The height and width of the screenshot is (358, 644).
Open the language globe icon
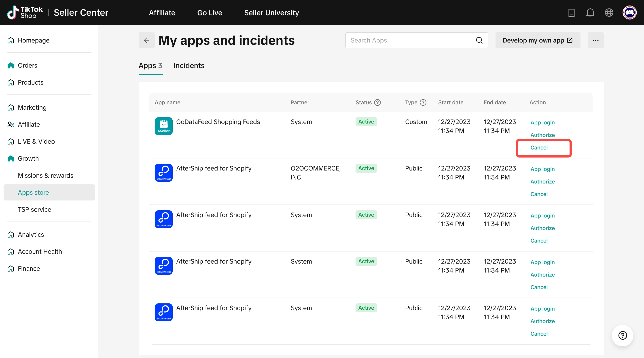click(609, 13)
